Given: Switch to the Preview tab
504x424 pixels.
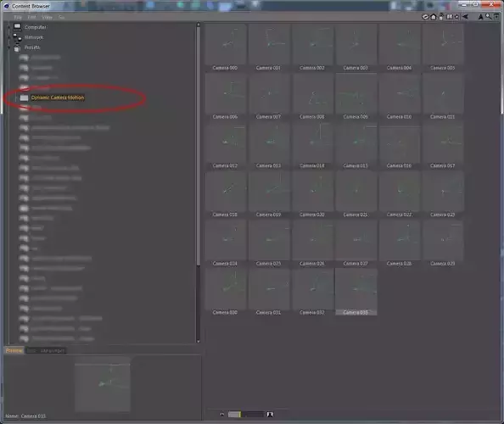Looking at the screenshot, I should pyautogui.click(x=14, y=350).
